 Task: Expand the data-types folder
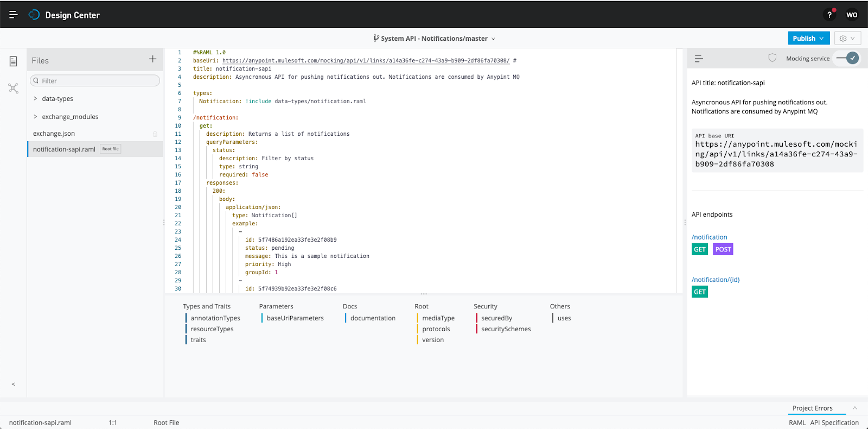(x=36, y=99)
